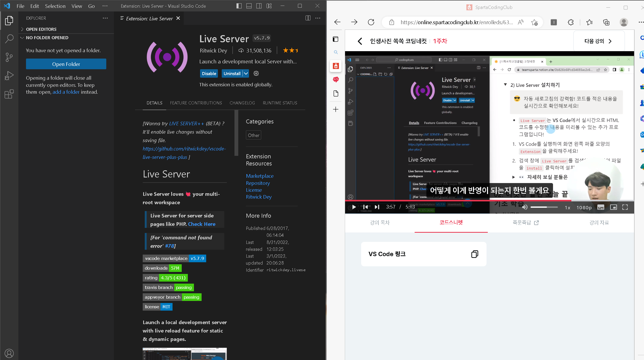Open the 강의 목차 tab
The width and height of the screenshot is (644, 360).
(x=380, y=223)
